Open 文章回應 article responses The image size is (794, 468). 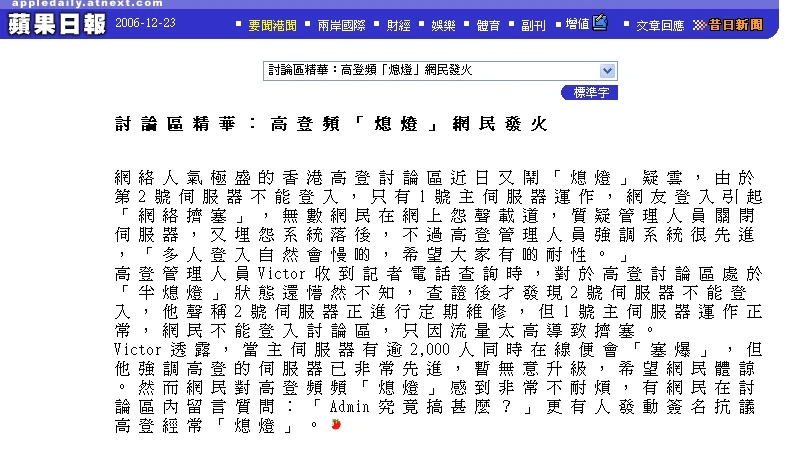[660, 25]
